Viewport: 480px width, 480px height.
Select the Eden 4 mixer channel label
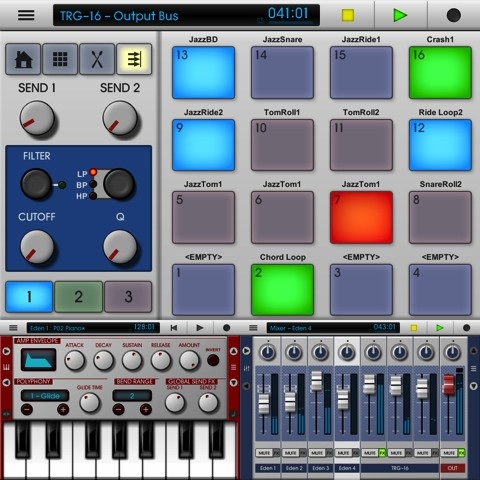pyautogui.click(x=347, y=468)
